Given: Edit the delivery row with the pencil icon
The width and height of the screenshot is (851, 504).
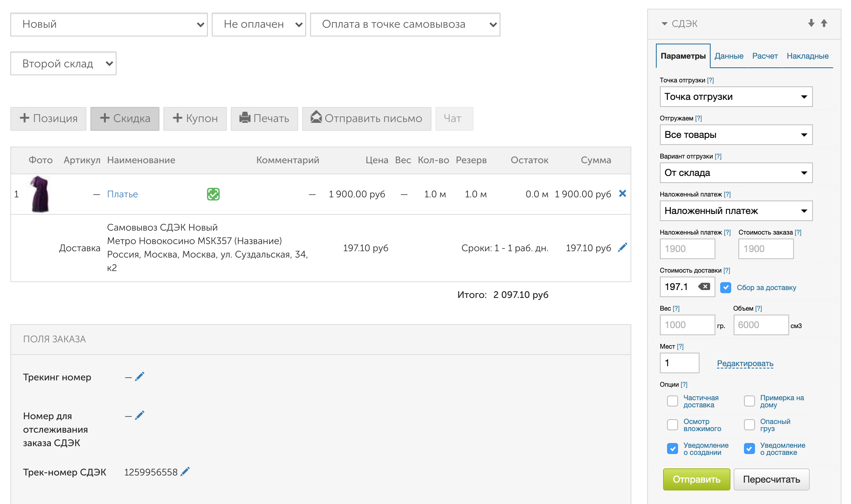Looking at the screenshot, I should click(623, 247).
